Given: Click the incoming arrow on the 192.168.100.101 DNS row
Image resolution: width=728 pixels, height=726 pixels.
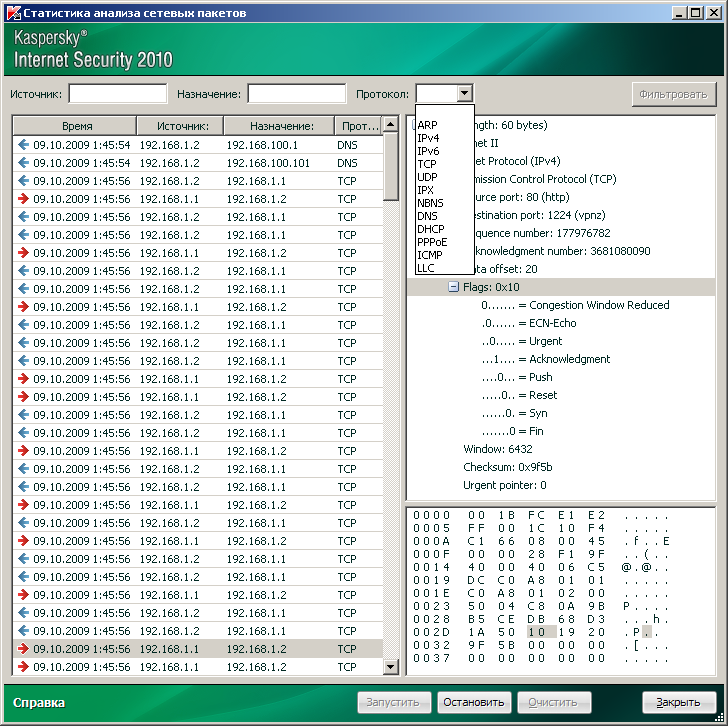Looking at the screenshot, I should [x=23, y=163].
